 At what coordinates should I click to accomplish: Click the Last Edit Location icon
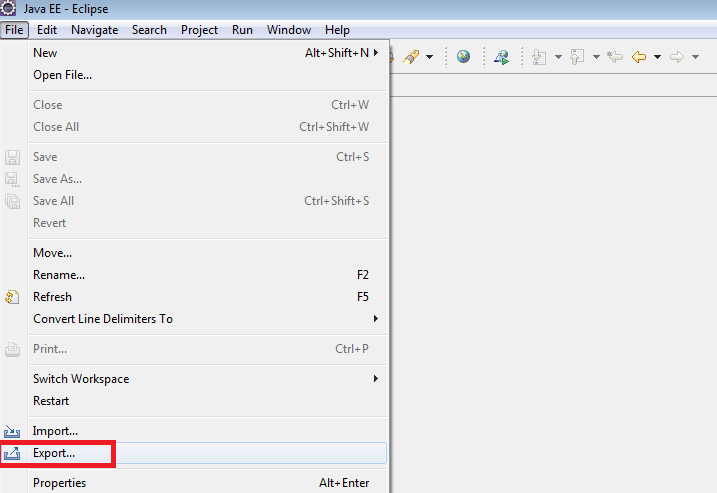(x=615, y=57)
